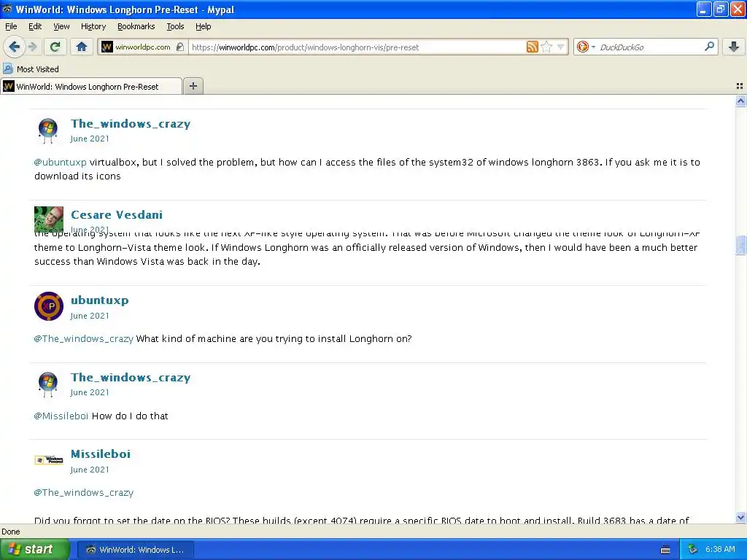Click the ubuntuxp XP avatar
This screenshot has width=747, height=560.
[x=49, y=306]
